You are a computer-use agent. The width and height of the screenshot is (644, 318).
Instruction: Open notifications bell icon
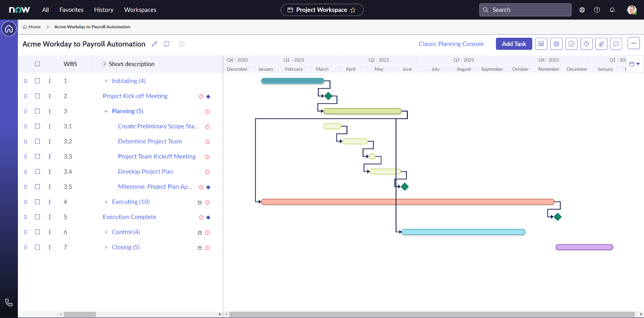tap(612, 10)
